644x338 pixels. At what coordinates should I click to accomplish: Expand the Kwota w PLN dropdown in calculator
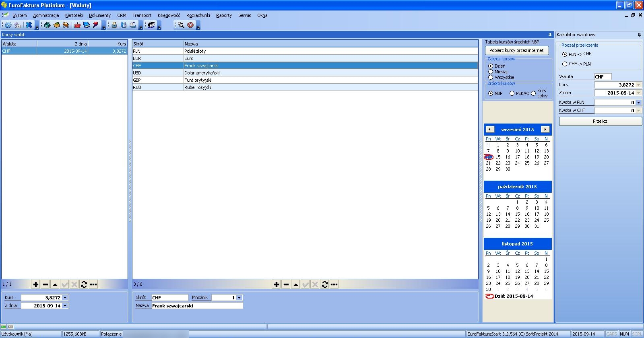click(x=638, y=103)
